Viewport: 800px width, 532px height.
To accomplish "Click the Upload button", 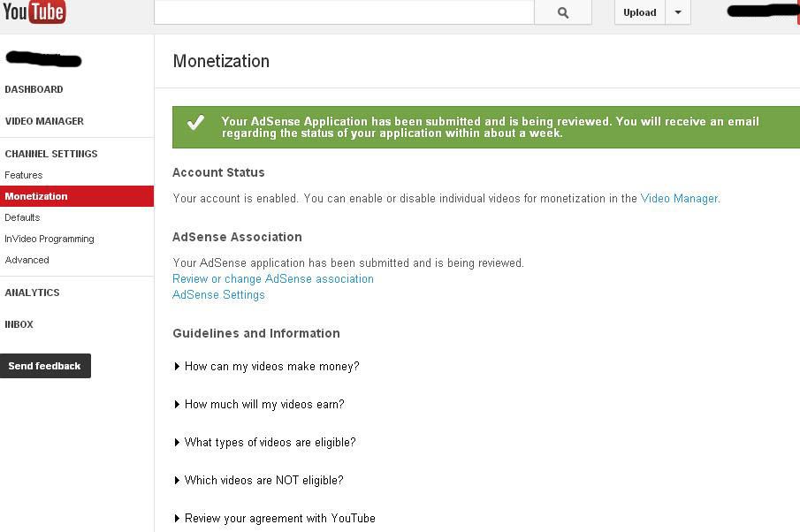I will click(x=640, y=12).
